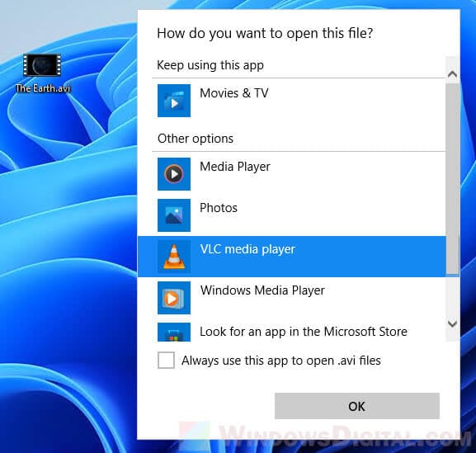Click the scroll up arrow in app list

coord(452,74)
